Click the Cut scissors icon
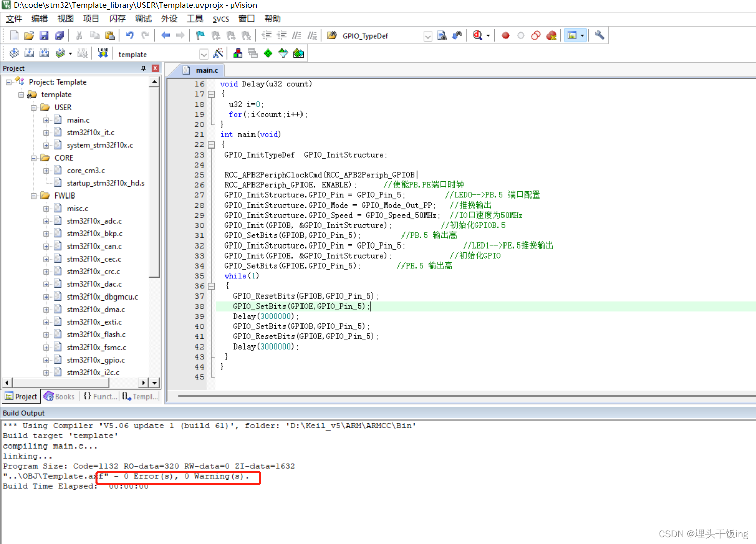The width and height of the screenshot is (756, 544). (x=79, y=35)
